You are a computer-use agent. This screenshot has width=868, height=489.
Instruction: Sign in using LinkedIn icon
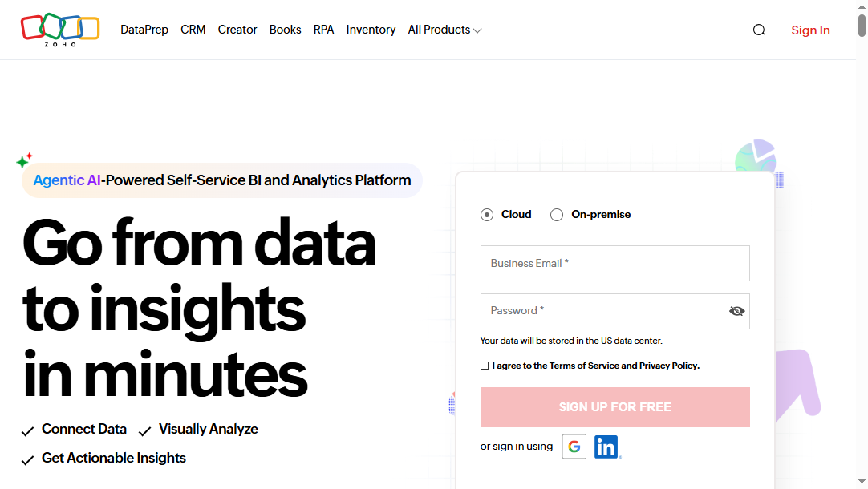pyautogui.click(x=606, y=447)
